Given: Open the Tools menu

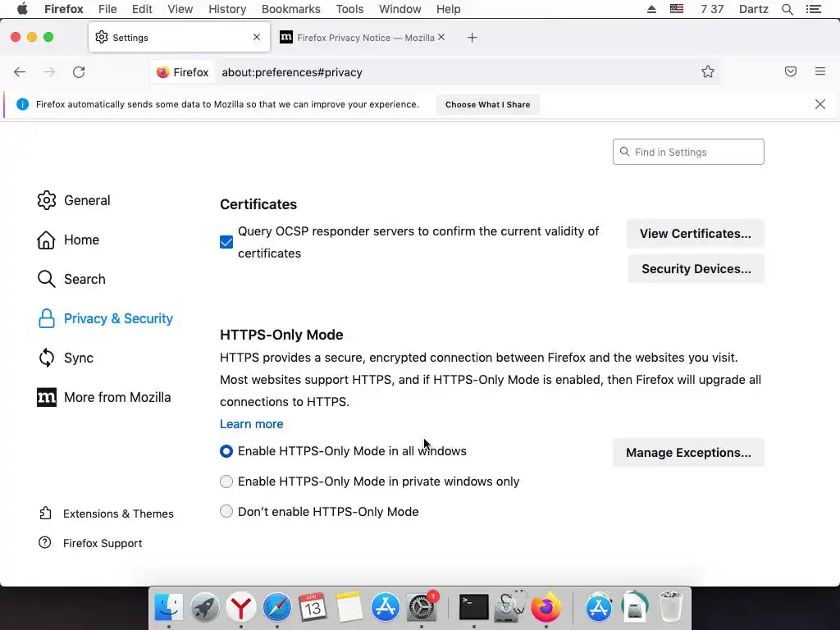Looking at the screenshot, I should (x=349, y=9).
